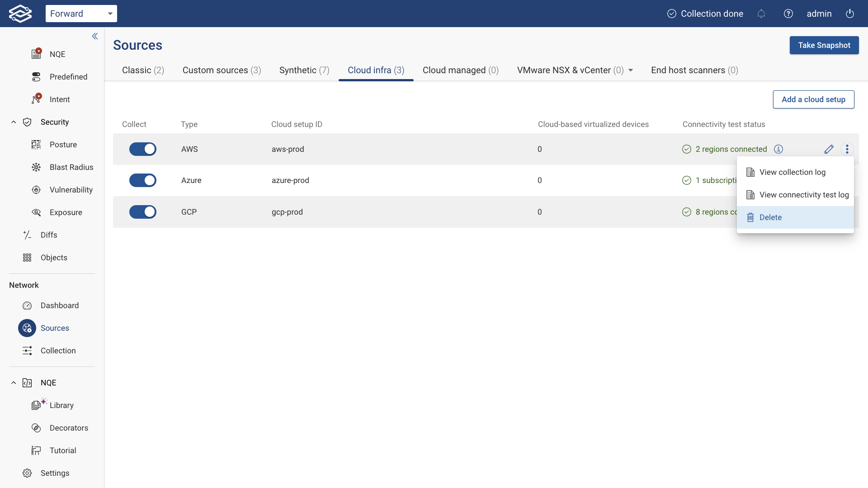Select the Exposure analysis icon
Screen dimensions: 868x488
(x=36, y=212)
